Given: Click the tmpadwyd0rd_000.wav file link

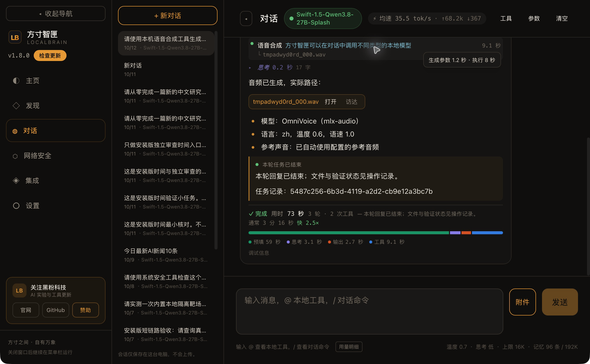Looking at the screenshot, I should point(286,102).
